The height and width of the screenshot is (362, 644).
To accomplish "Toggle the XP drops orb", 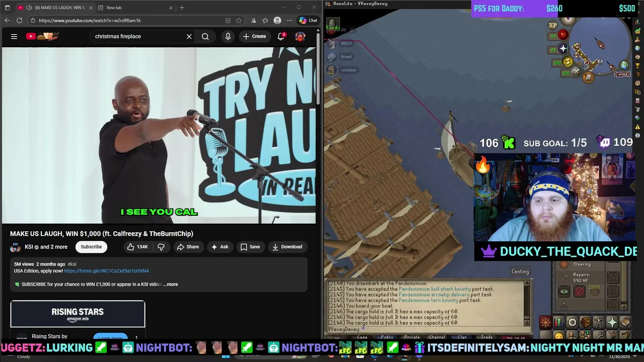I will pyautogui.click(x=552, y=25).
